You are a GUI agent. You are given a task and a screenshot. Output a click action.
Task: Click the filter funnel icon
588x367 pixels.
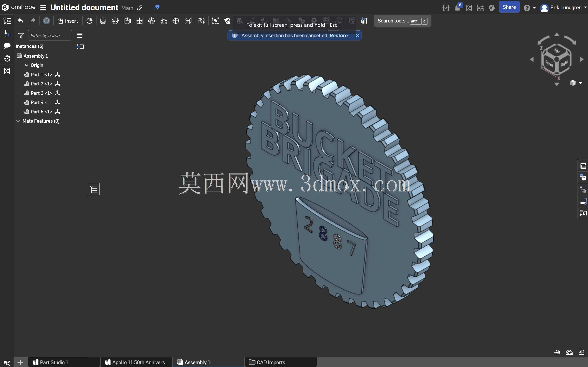point(21,36)
